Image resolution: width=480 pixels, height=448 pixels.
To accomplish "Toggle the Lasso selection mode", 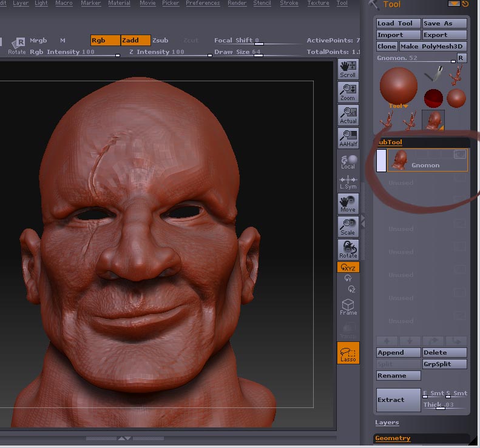I will click(x=348, y=353).
